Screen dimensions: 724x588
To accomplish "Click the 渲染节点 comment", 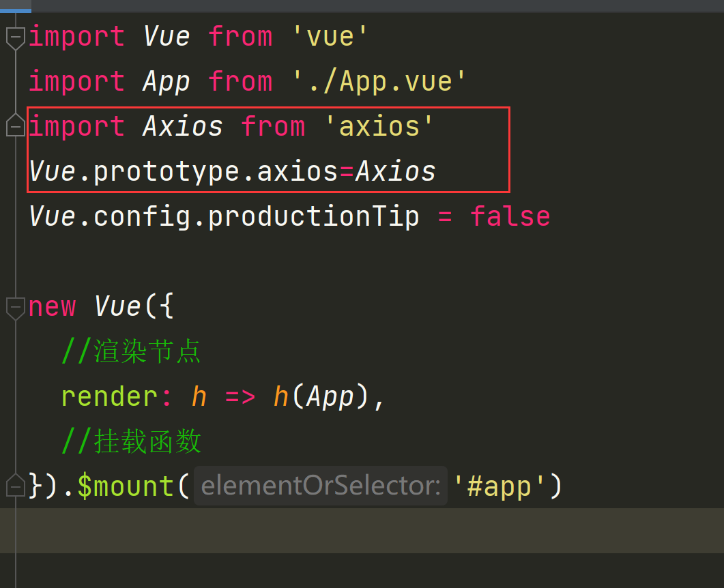I will pos(147,352).
